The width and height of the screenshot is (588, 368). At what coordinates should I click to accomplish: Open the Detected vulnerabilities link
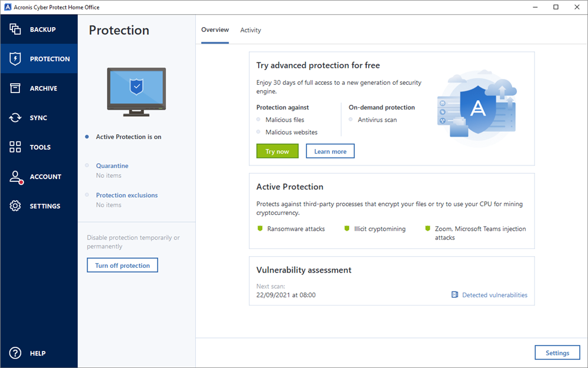(x=495, y=295)
